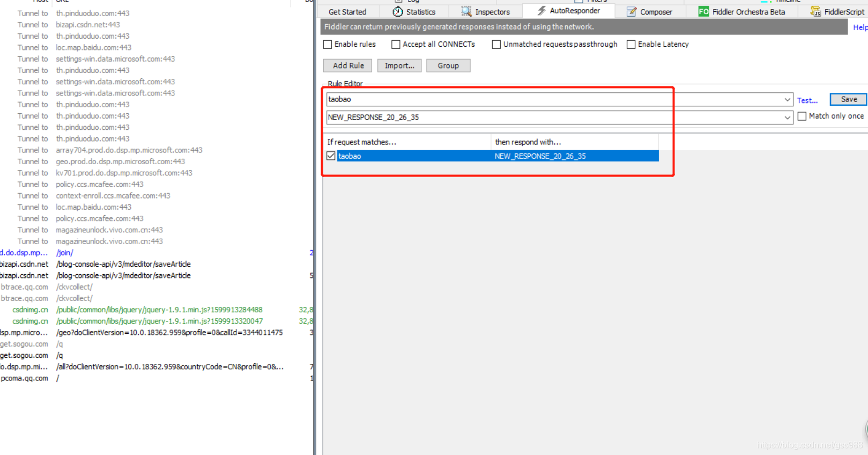Toggle Unmatched requests passthrough
The height and width of the screenshot is (455, 868).
tap(496, 45)
